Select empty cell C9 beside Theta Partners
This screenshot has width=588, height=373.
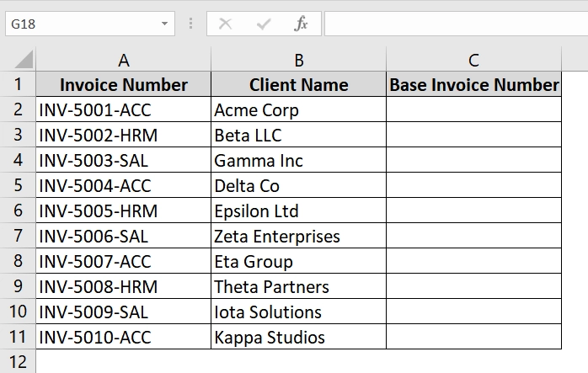[x=473, y=286]
